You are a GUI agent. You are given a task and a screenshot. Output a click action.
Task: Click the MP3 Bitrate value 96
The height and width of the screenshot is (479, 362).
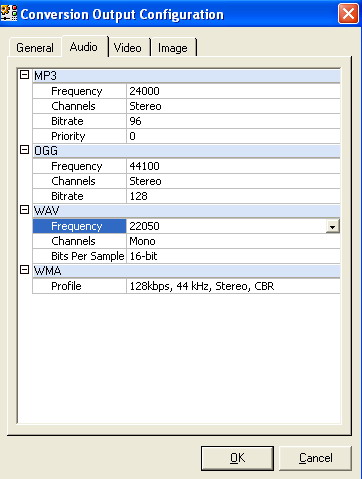click(233, 121)
